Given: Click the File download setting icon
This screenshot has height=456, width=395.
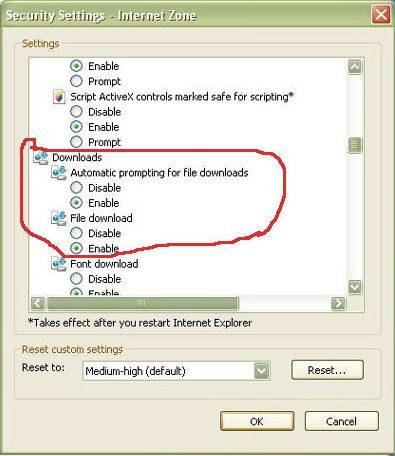Looking at the screenshot, I should (x=59, y=218).
